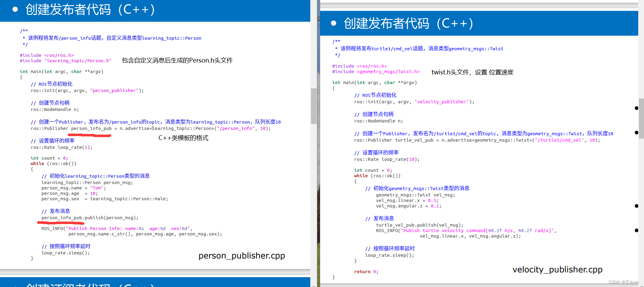Click person_info_pub.publish(person_msg); line
This screenshot has width=644, height=287.
[90, 218]
